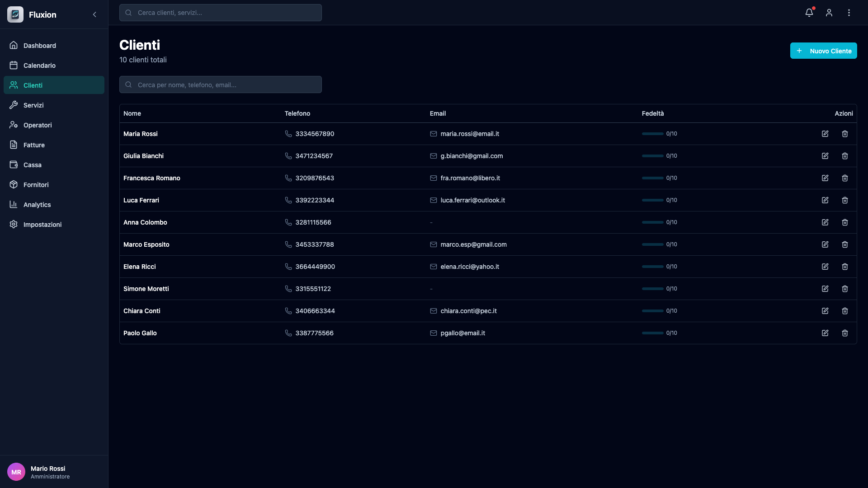This screenshot has width=868, height=488.
Task: Open the Operatori sidebar icon
Action: (x=14, y=125)
